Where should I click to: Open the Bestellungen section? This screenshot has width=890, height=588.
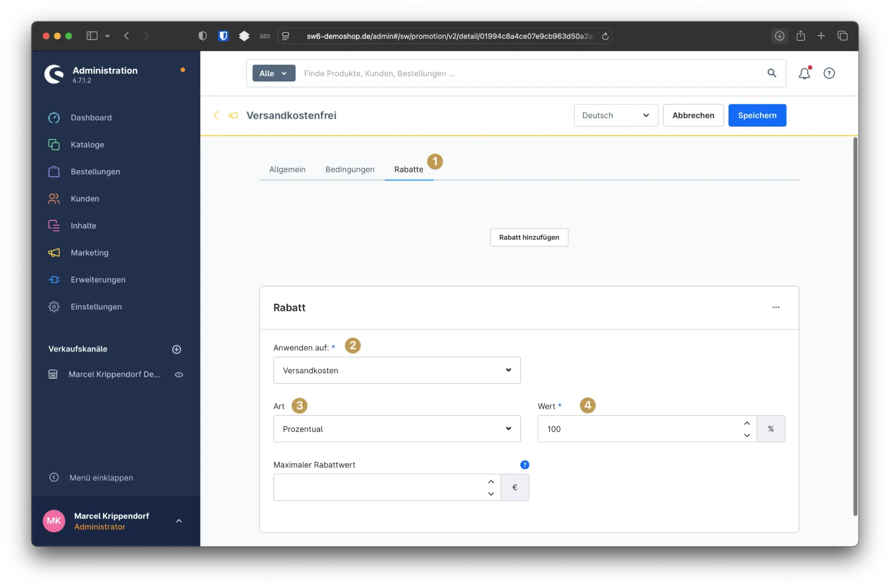click(x=95, y=171)
